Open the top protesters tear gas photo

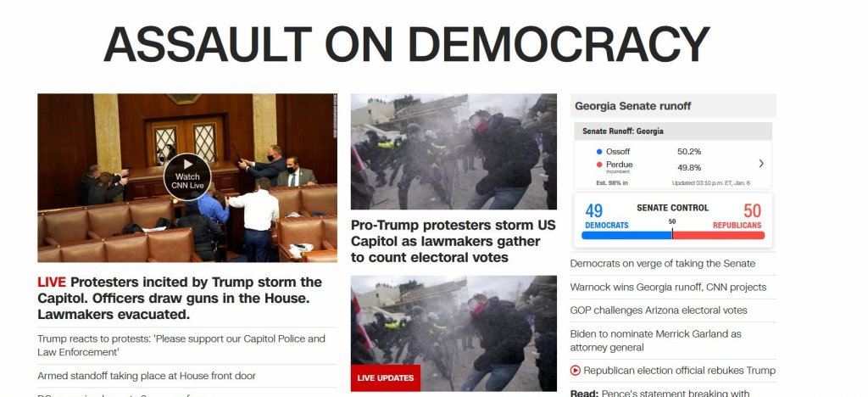(453, 151)
